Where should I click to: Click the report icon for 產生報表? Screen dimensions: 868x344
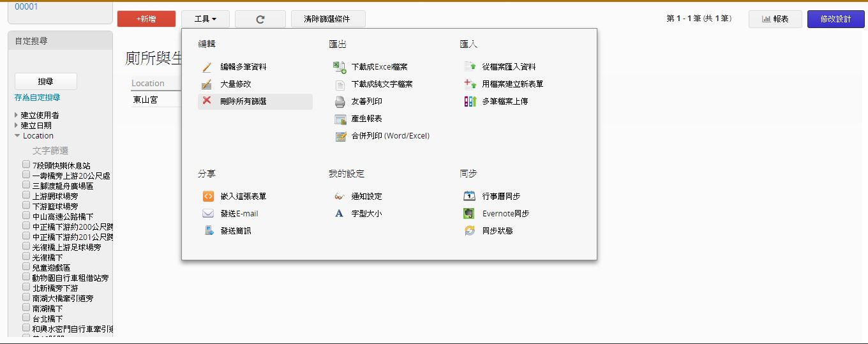tap(340, 119)
